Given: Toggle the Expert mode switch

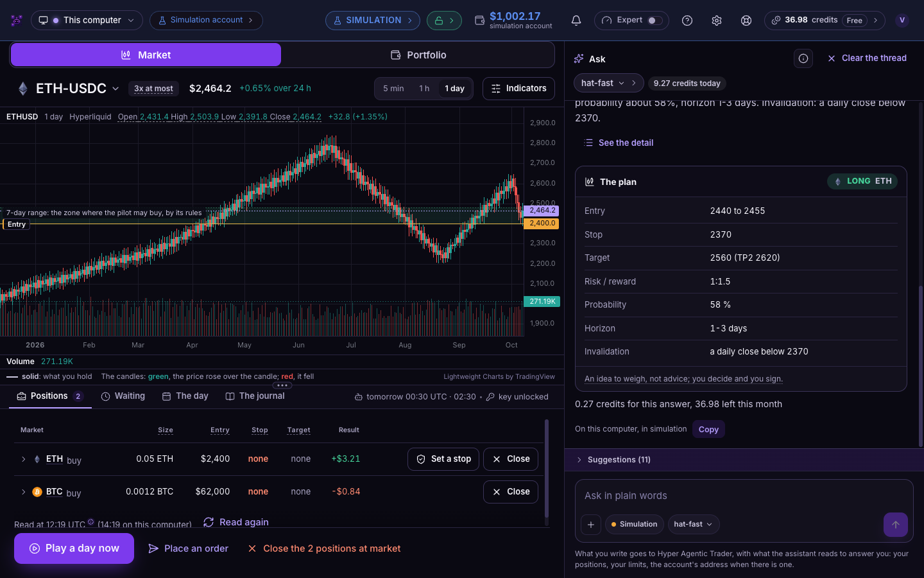Looking at the screenshot, I should coord(654,21).
